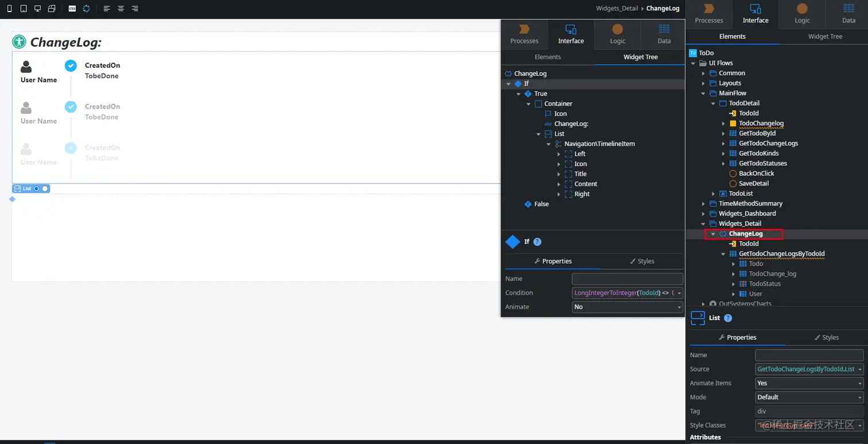
Task: Center-align content in the toolbar
Action: coord(121,9)
